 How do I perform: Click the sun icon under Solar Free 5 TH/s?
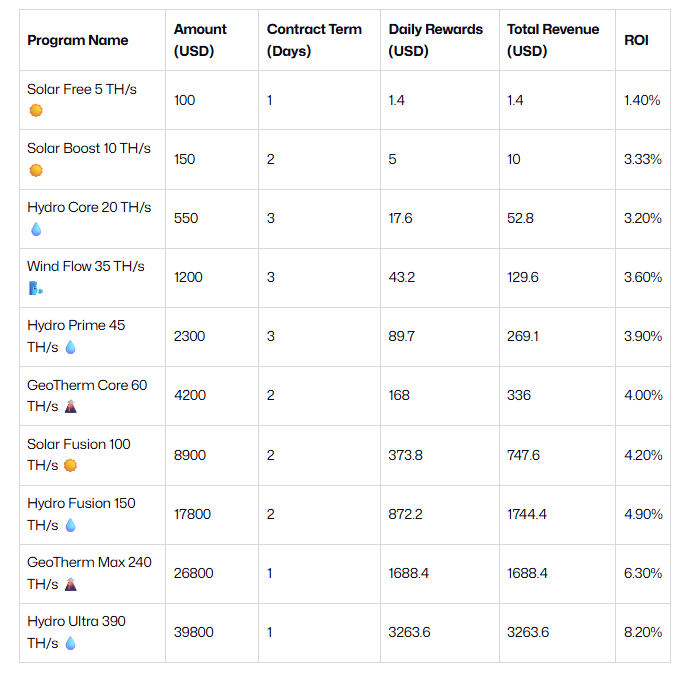coord(36,111)
